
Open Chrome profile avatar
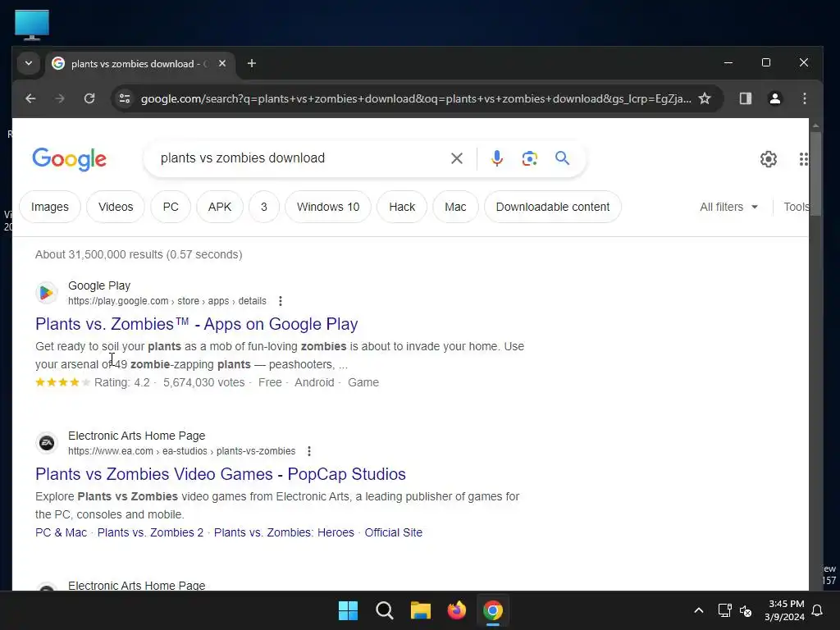pos(774,98)
